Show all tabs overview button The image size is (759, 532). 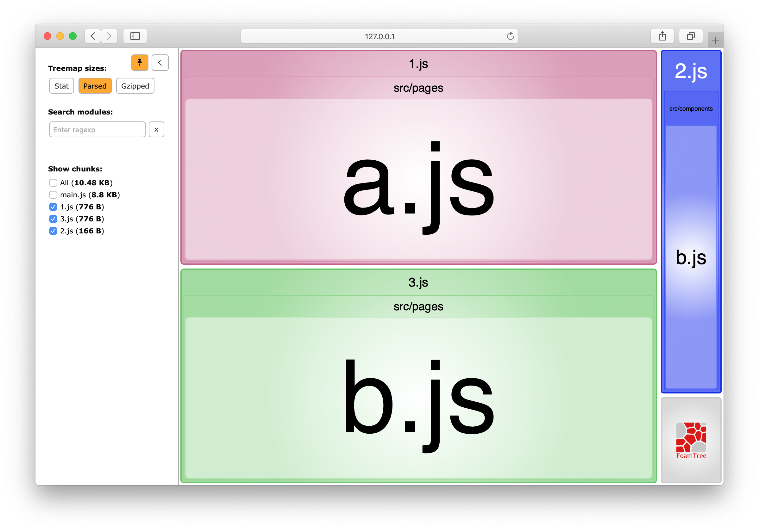pos(691,36)
